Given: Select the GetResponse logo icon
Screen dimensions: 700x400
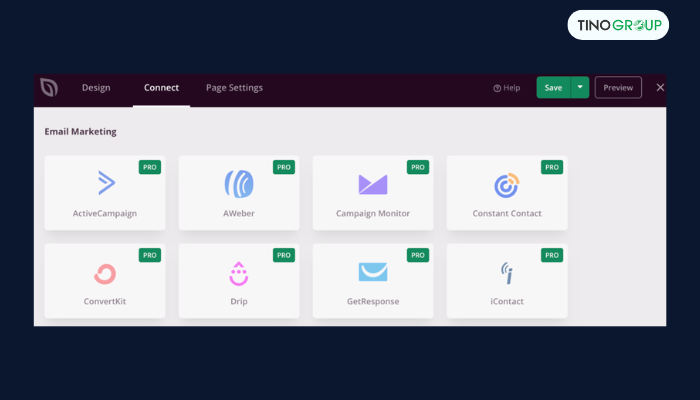Looking at the screenshot, I should click(x=373, y=272).
